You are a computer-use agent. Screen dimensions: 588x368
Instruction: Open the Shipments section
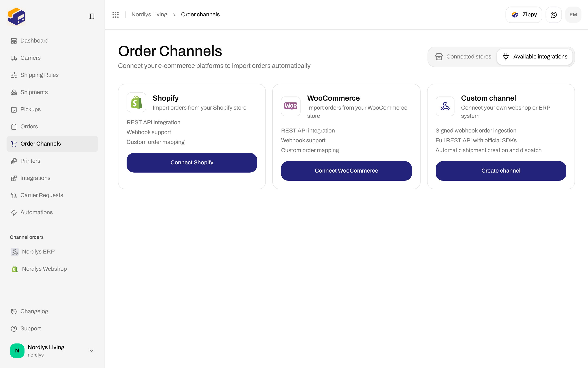pos(52,92)
